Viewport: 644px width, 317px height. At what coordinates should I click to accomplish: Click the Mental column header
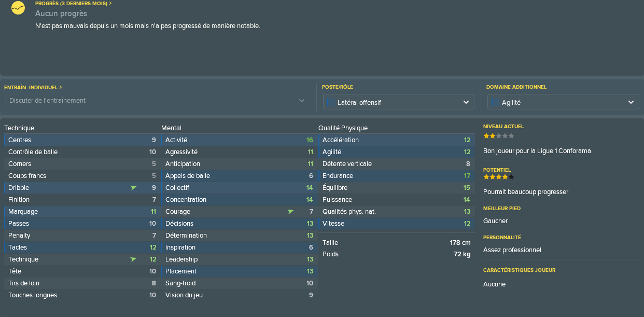click(171, 128)
